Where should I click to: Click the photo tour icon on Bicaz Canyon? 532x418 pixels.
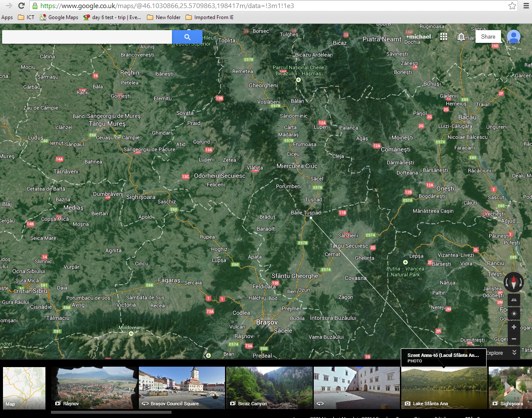[233, 404]
